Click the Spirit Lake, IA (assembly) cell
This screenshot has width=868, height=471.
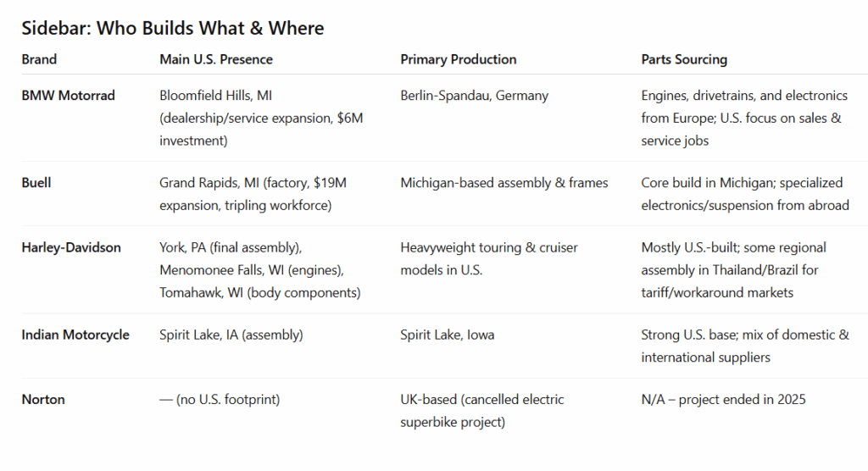[x=231, y=335]
